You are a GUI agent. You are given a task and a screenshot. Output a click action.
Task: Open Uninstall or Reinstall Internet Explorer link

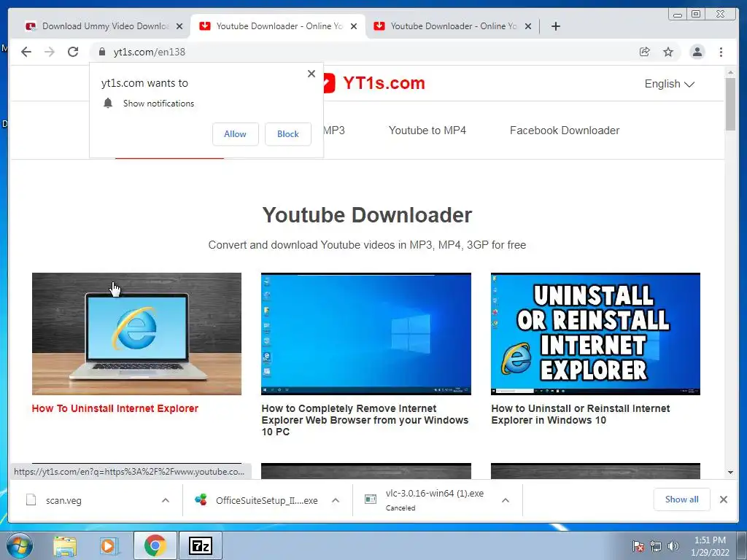click(580, 414)
